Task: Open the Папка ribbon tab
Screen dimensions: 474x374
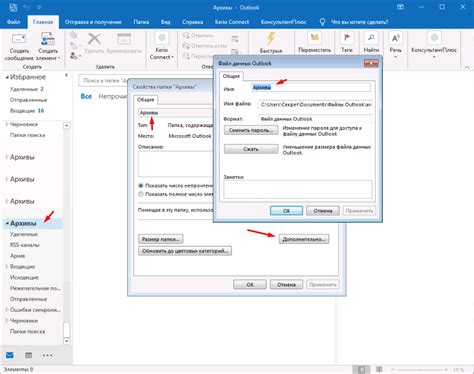Action: point(141,22)
